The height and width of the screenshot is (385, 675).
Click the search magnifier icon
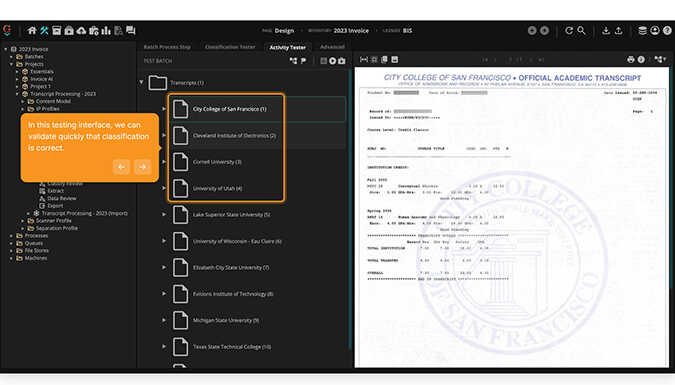[x=581, y=31]
